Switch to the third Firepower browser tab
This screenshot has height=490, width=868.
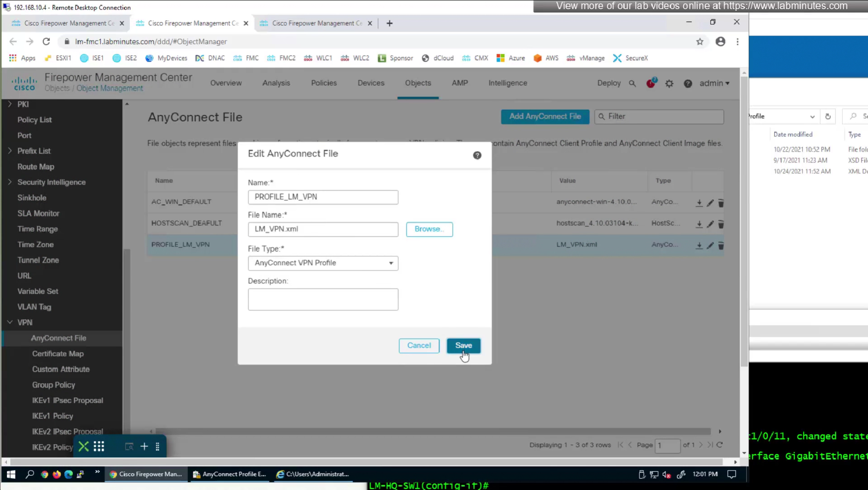pyautogui.click(x=317, y=23)
